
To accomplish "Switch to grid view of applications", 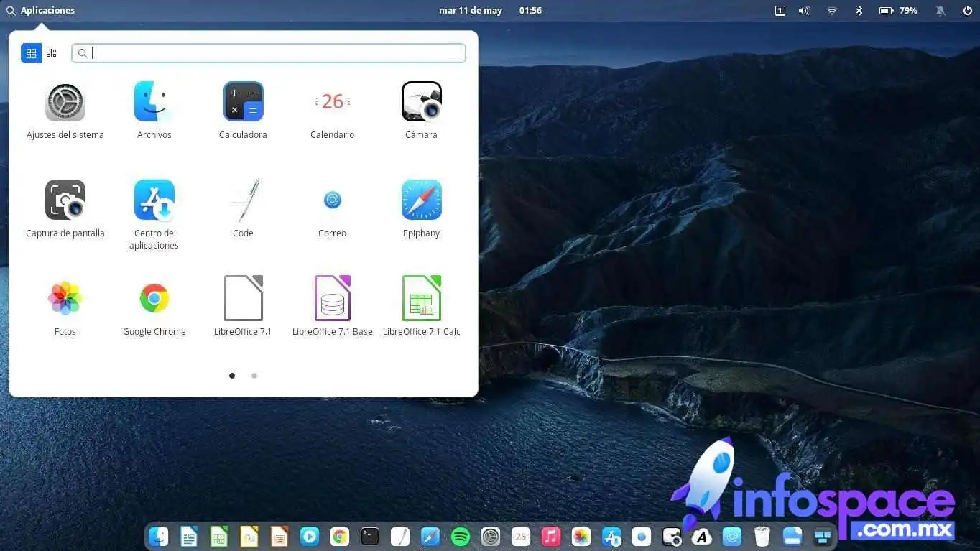I will tap(31, 53).
